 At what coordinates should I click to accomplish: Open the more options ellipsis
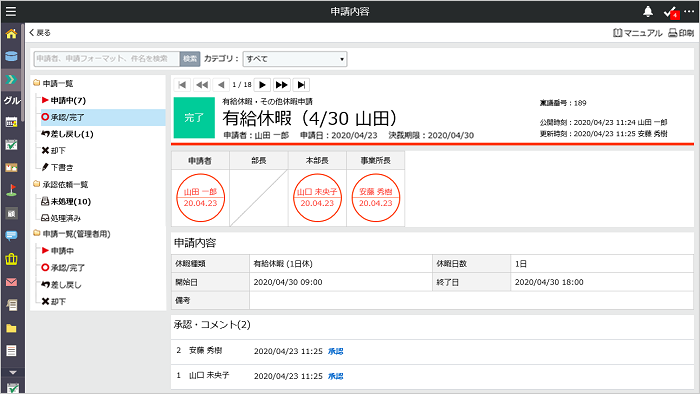pyautogui.click(x=689, y=11)
